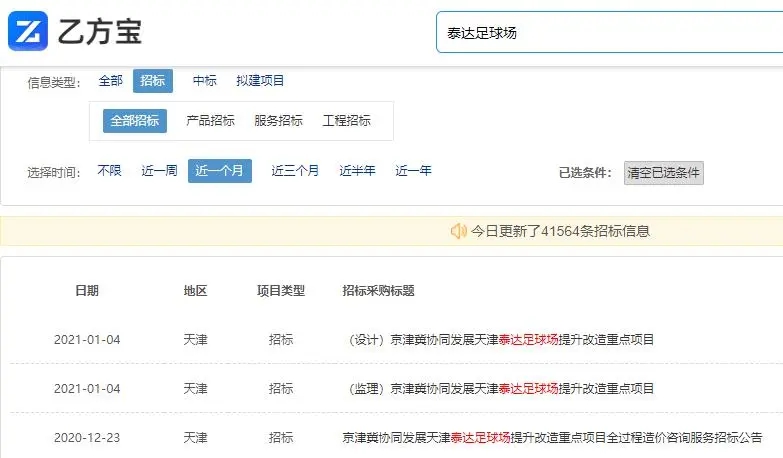Click date 2021-01-04 in the 监理 row
Screen dimensions: 783x458
click(x=87, y=389)
